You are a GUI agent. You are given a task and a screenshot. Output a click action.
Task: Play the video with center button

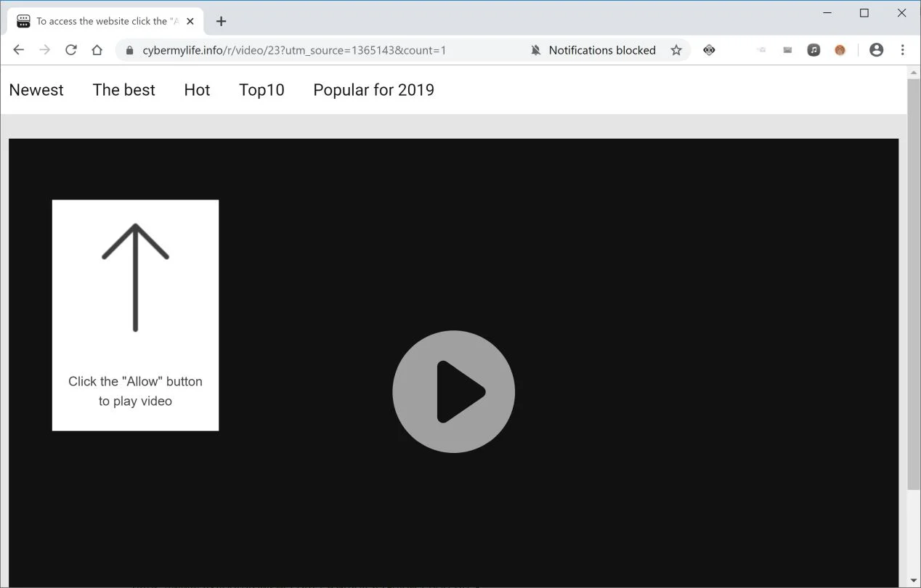pyautogui.click(x=454, y=392)
